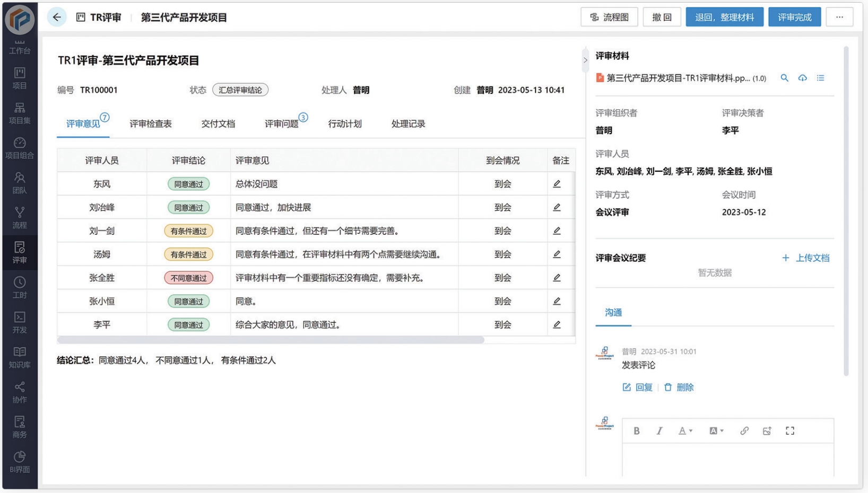Viewport: 868px width, 493px height.
Task: Toggle italic formatting in comment editor
Action: coord(659,430)
